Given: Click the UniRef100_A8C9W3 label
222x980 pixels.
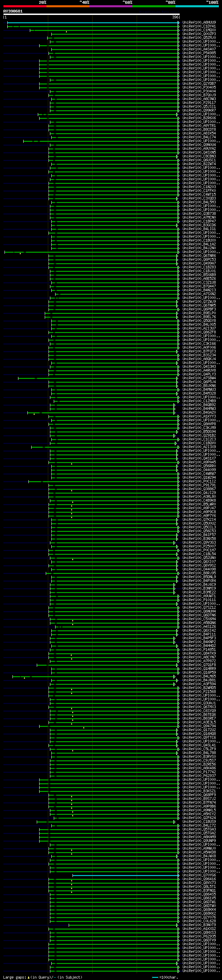Looking at the screenshot, I should pyautogui.click(x=199, y=99).
